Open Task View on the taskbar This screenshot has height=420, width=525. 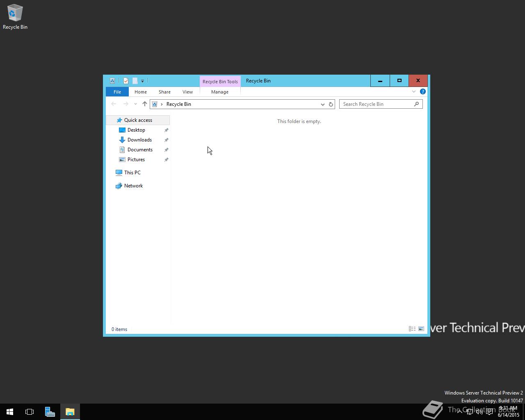coord(30,412)
